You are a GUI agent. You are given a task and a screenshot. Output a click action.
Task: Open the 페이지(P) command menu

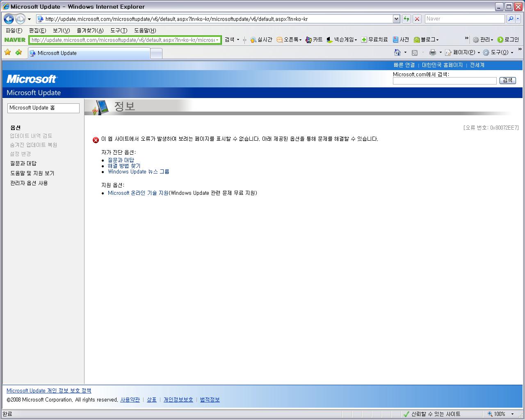click(x=463, y=52)
